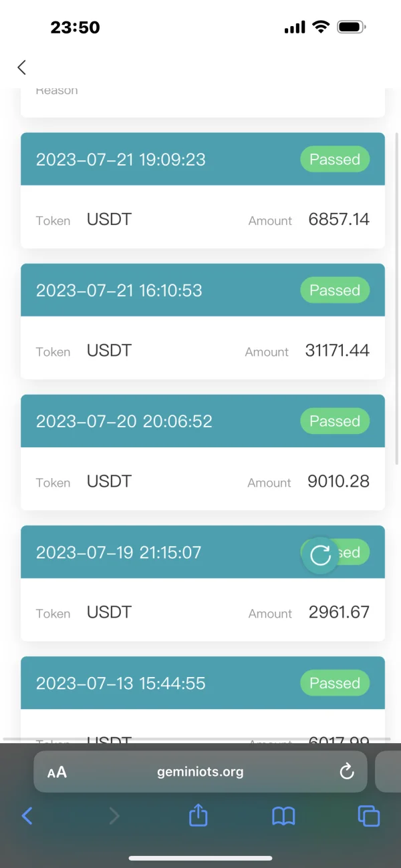This screenshot has width=401, height=868.
Task: Tap the geminiots.org address field
Action: click(200, 773)
